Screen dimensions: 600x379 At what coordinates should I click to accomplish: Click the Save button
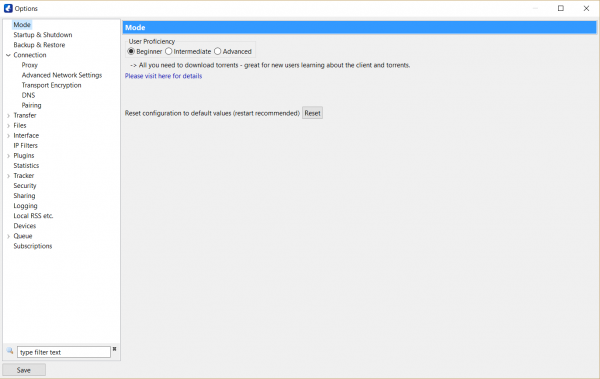tap(24, 370)
